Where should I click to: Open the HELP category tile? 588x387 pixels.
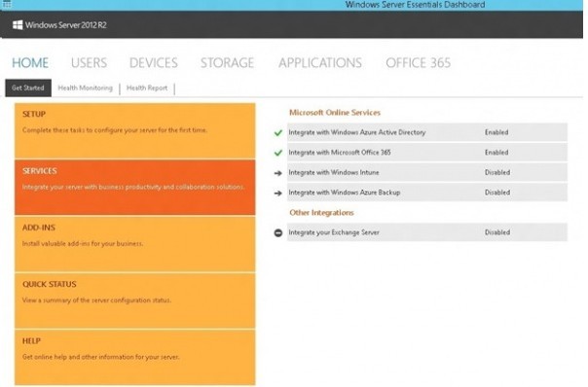coord(135,358)
